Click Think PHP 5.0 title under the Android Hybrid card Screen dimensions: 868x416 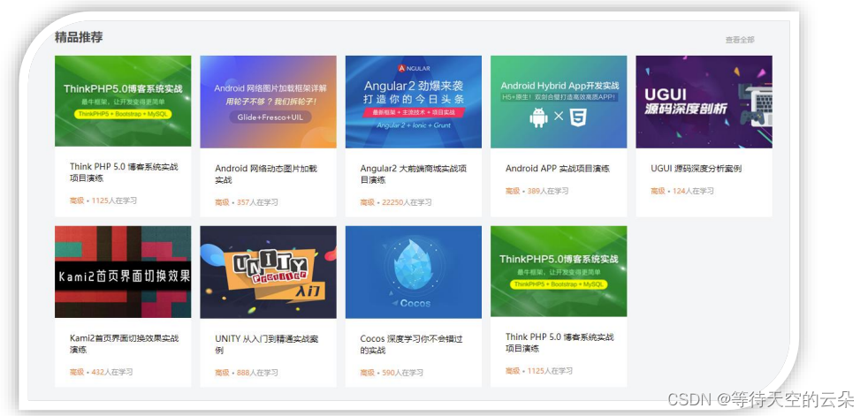pyautogui.click(x=560, y=343)
